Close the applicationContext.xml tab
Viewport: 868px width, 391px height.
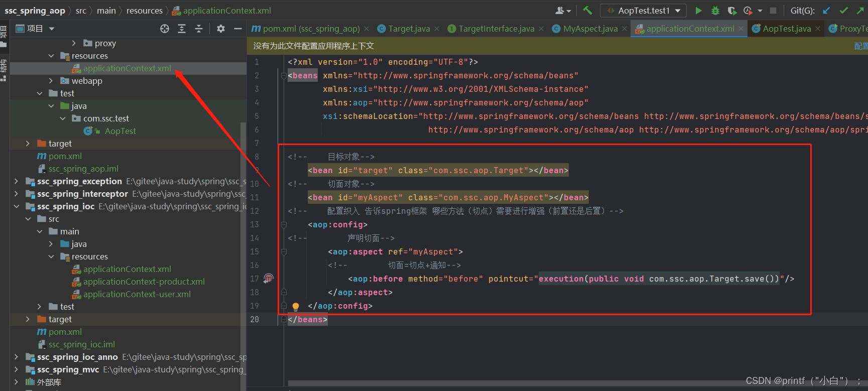741,29
